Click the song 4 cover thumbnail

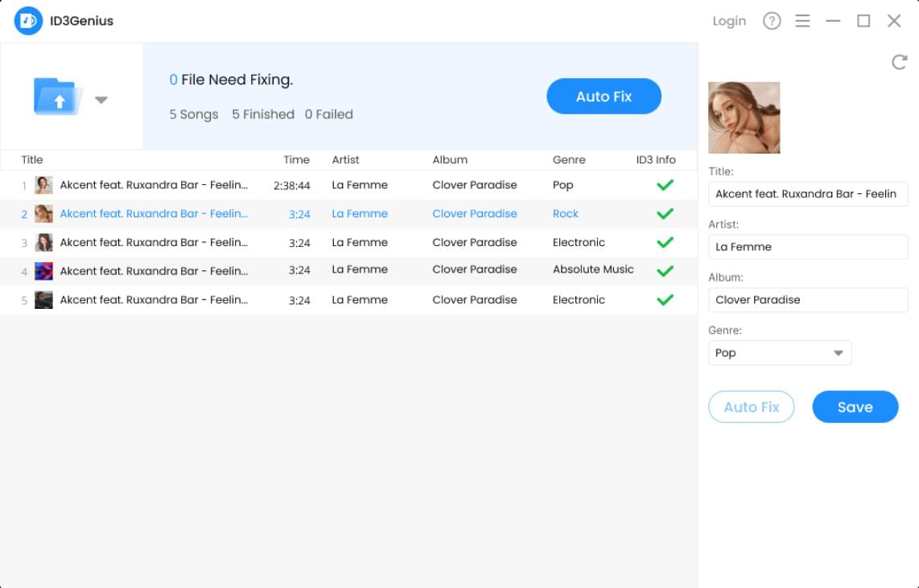[x=43, y=271]
